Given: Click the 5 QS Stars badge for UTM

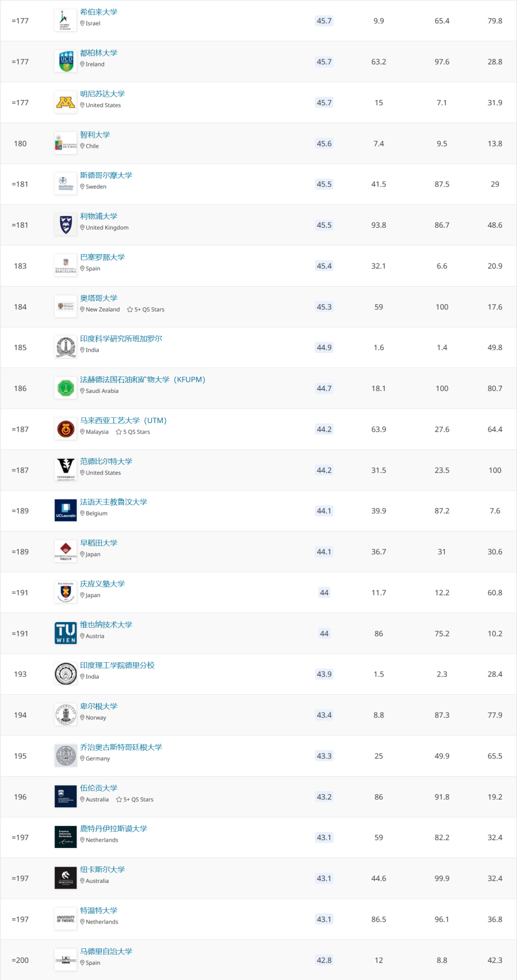Looking at the screenshot, I should [x=133, y=432].
